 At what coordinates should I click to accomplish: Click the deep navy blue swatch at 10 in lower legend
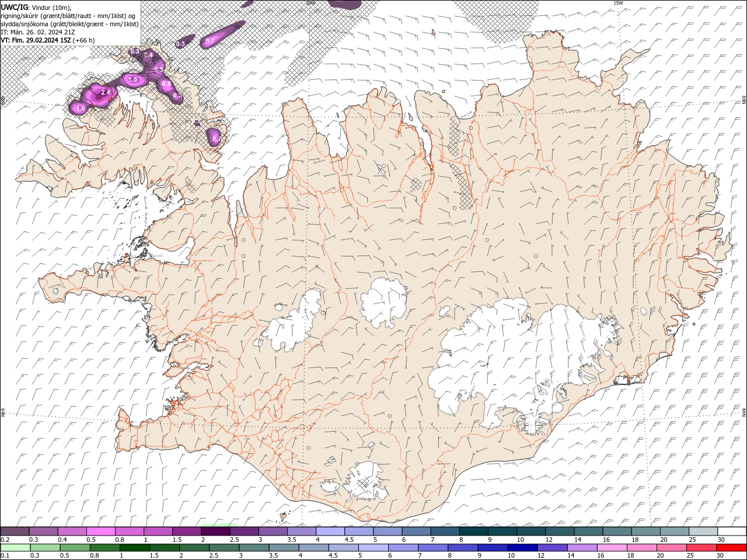pyautogui.click(x=522, y=548)
